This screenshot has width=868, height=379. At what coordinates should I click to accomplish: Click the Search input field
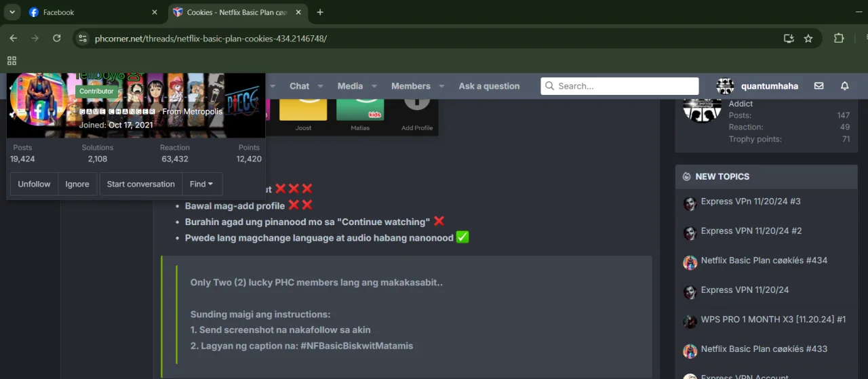click(x=620, y=86)
